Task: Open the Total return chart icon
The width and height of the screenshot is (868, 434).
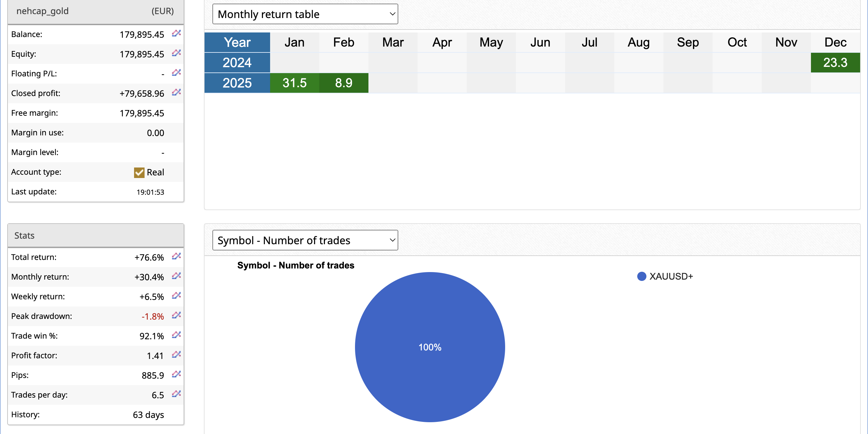Action: [x=176, y=256]
